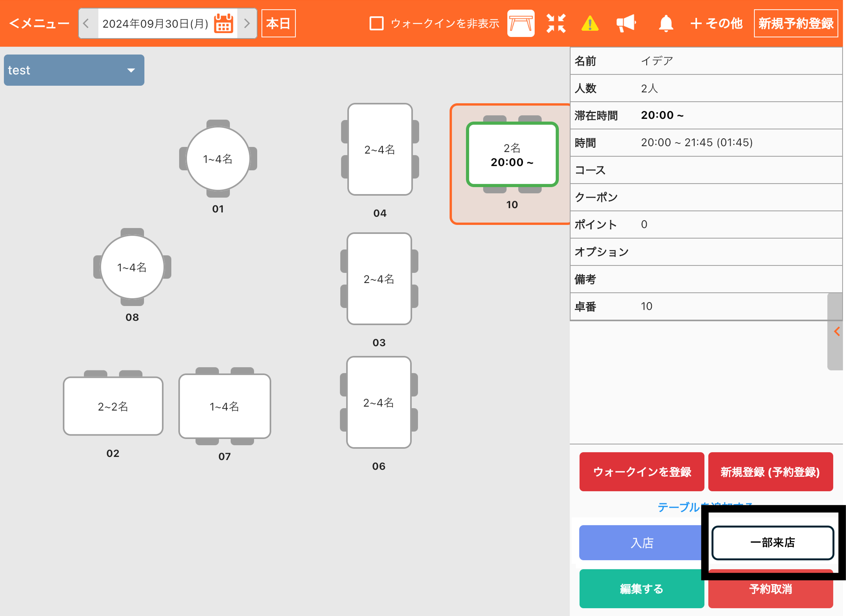Viewport: 846px width, 616px height.
Task: Click the オプション row label
Action: [601, 252]
